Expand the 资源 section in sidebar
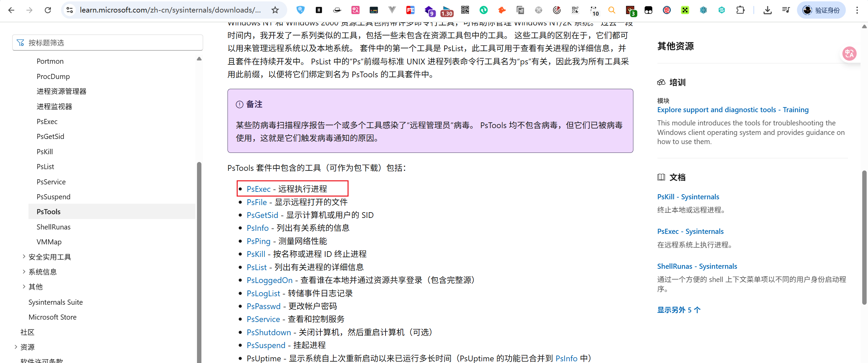The image size is (868, 363). pyautogui.click(x=16, y=347)
